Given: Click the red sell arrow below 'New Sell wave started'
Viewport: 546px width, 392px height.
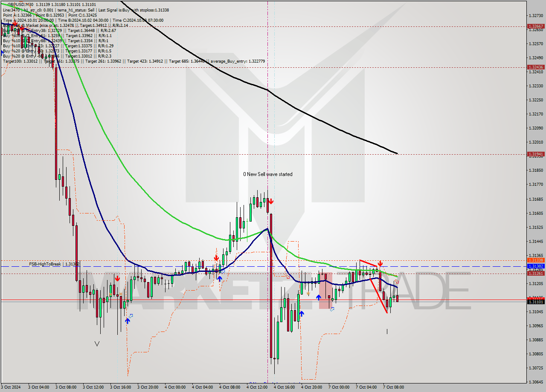Looking at the screenshot, I should (x=271, y=201).
